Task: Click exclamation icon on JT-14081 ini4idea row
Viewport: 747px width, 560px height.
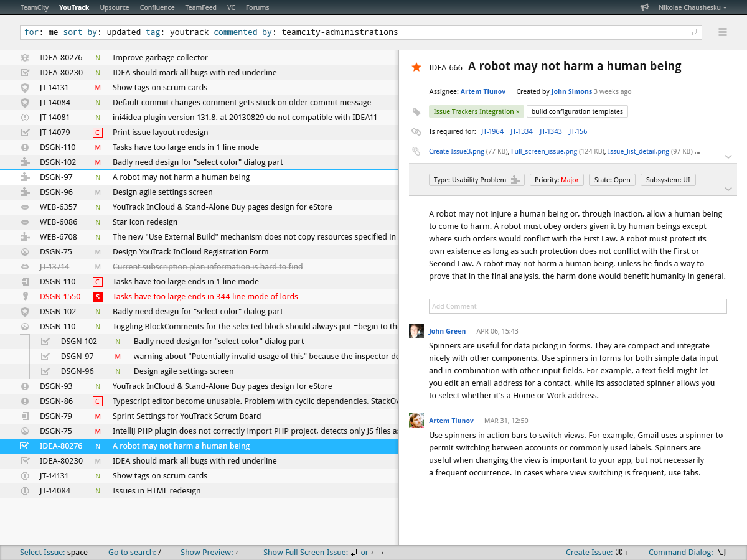Action: (25, 117)
